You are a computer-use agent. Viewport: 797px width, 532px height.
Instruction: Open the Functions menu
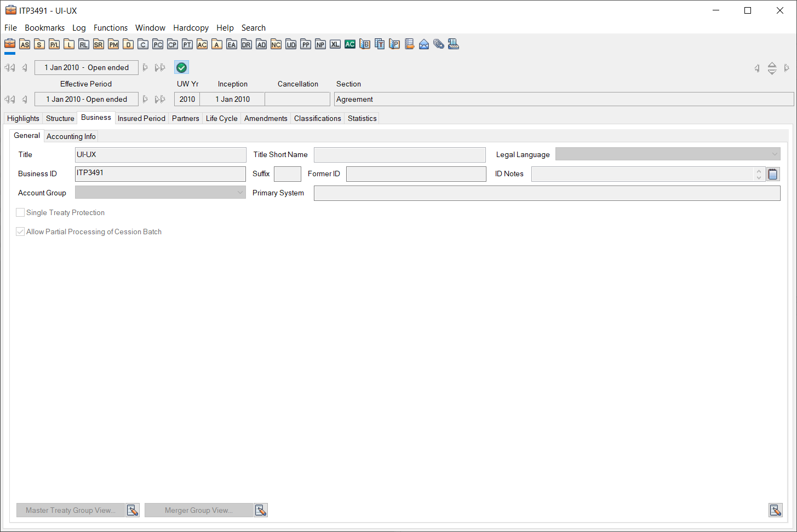[110, 28]
